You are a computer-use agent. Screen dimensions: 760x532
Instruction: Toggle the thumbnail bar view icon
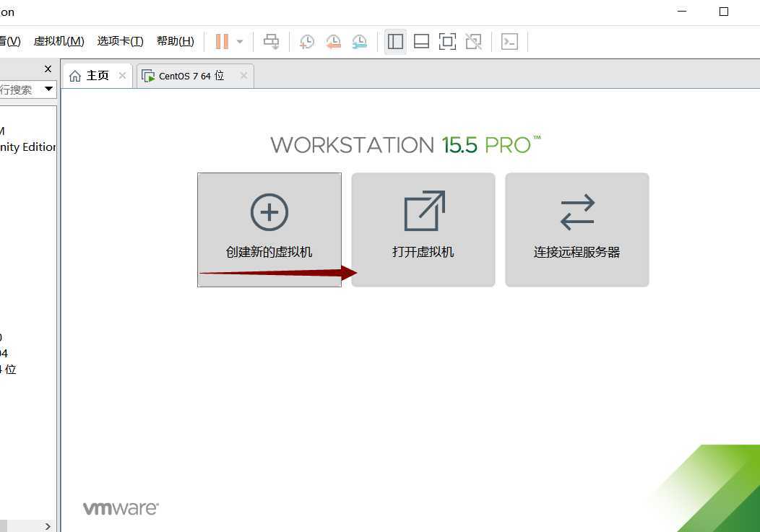(x=421, y=42)
